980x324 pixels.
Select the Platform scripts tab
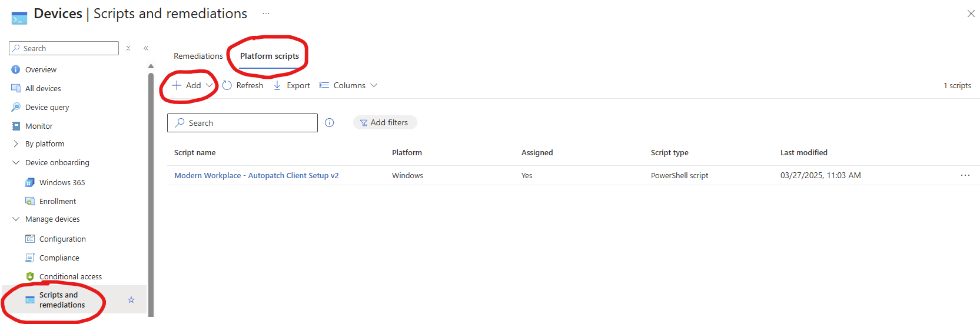click(270, 56)
